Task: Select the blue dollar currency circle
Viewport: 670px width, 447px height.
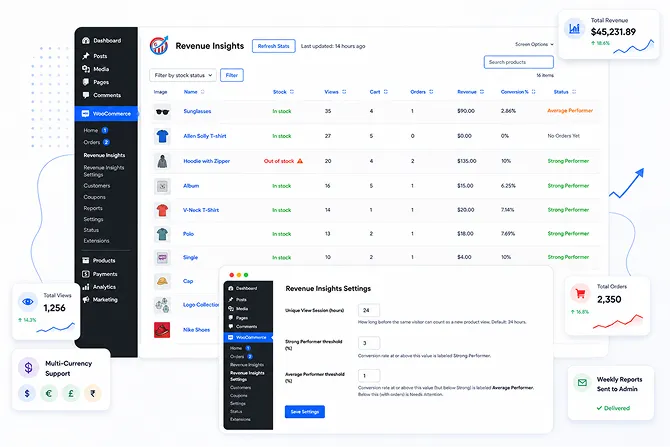Action: pos(27,393)
